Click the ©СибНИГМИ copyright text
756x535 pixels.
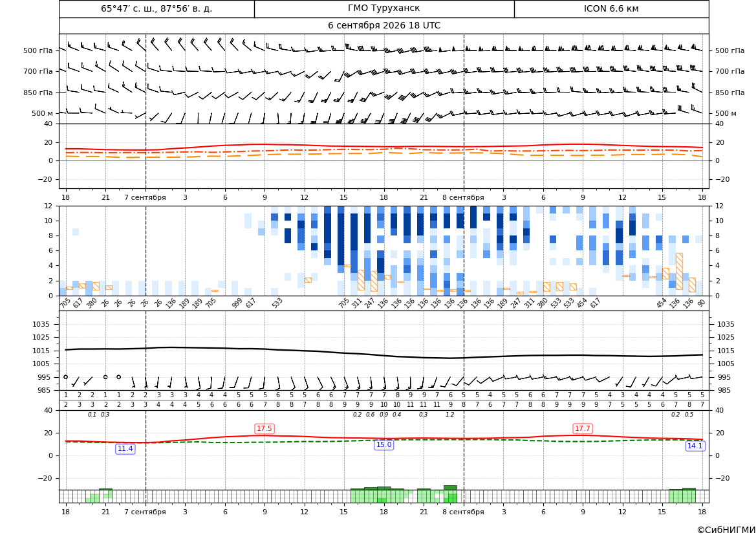tap(726, 530)
